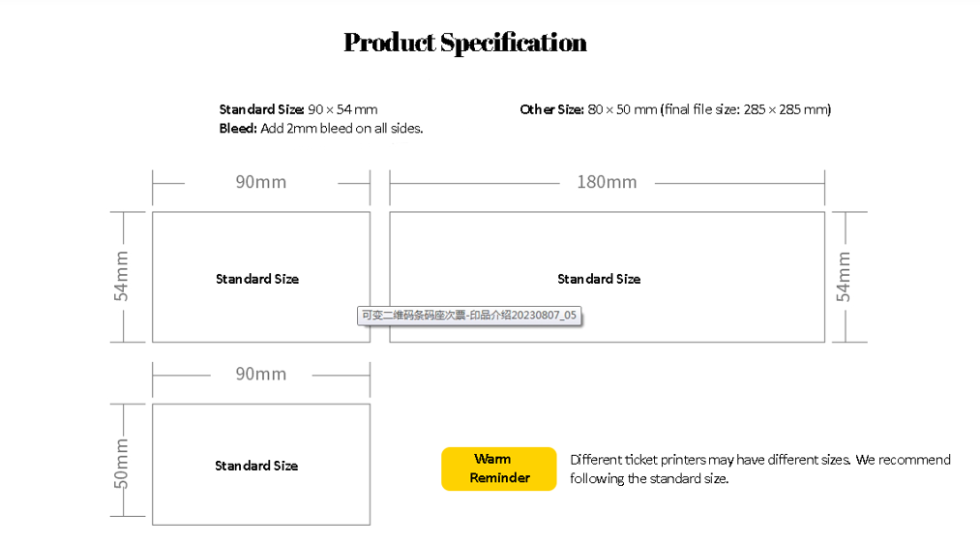980x545 pixels.
Task: Click the top-left 90mm width label
Action: [x=260, y=182]
